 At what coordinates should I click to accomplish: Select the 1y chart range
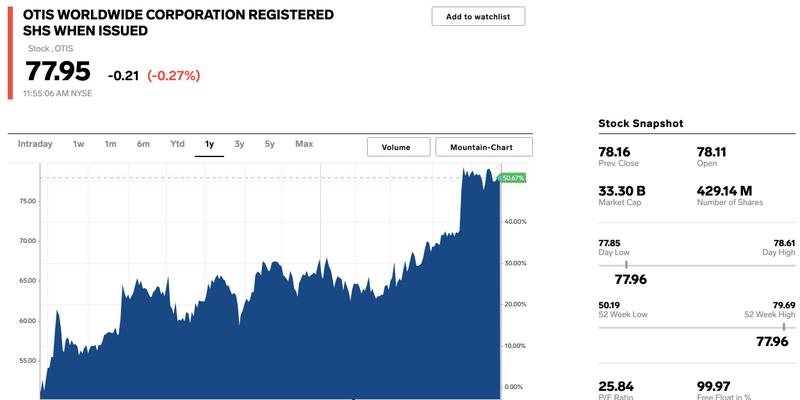click(x=209, y=144)
